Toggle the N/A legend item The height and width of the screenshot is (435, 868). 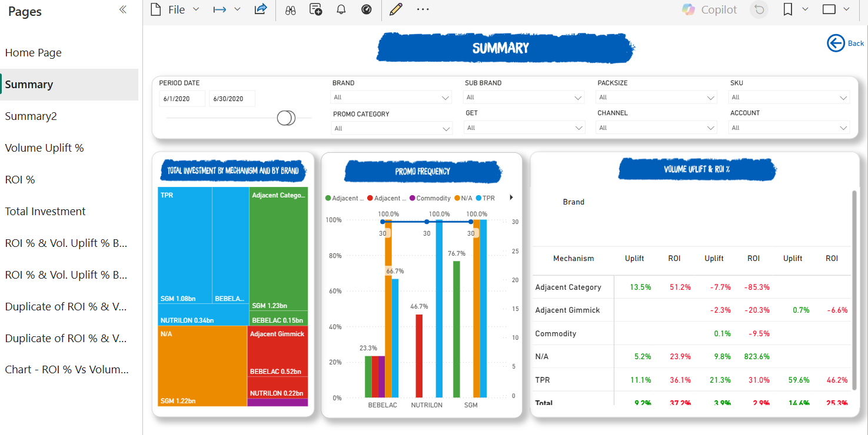463,198
